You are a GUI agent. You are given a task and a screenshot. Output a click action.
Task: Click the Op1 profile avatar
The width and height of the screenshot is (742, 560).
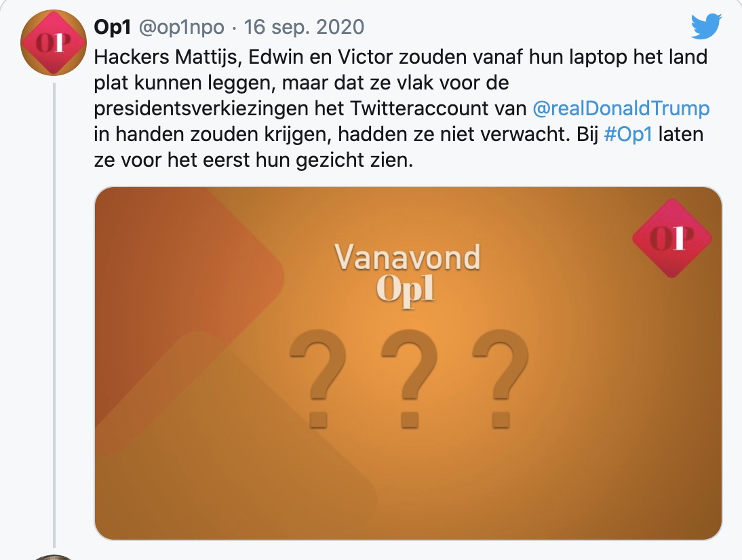pyautogui.click(x=54, y=44)
